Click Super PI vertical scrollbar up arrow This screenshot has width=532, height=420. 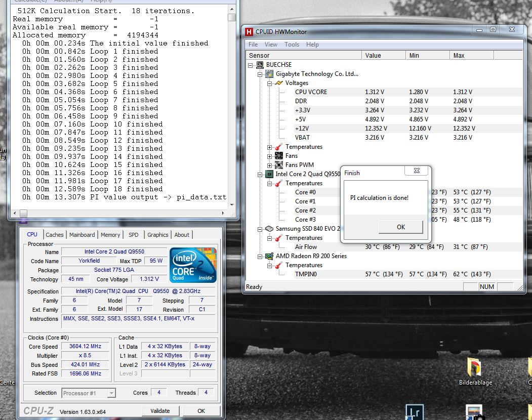coord(232,10)
